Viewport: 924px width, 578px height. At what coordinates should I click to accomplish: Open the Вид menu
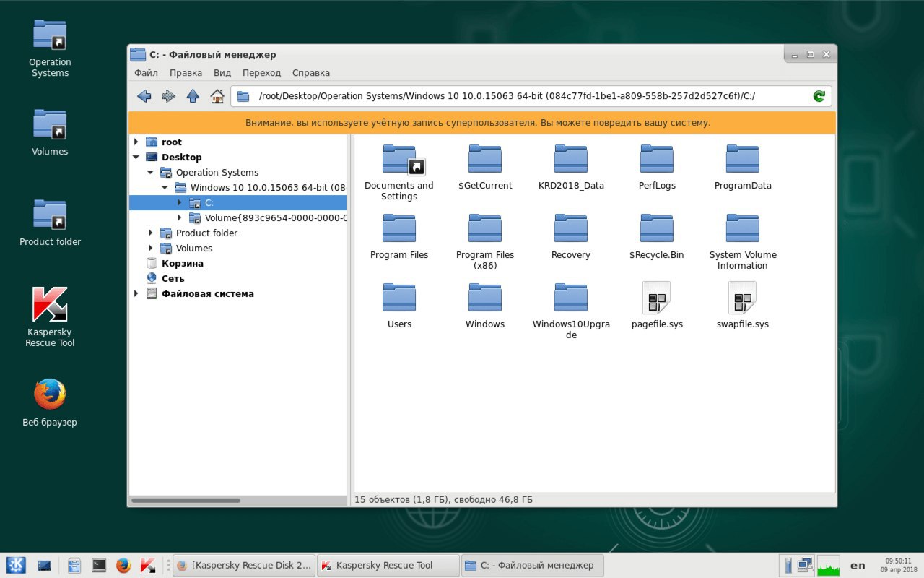coord(222,73)
